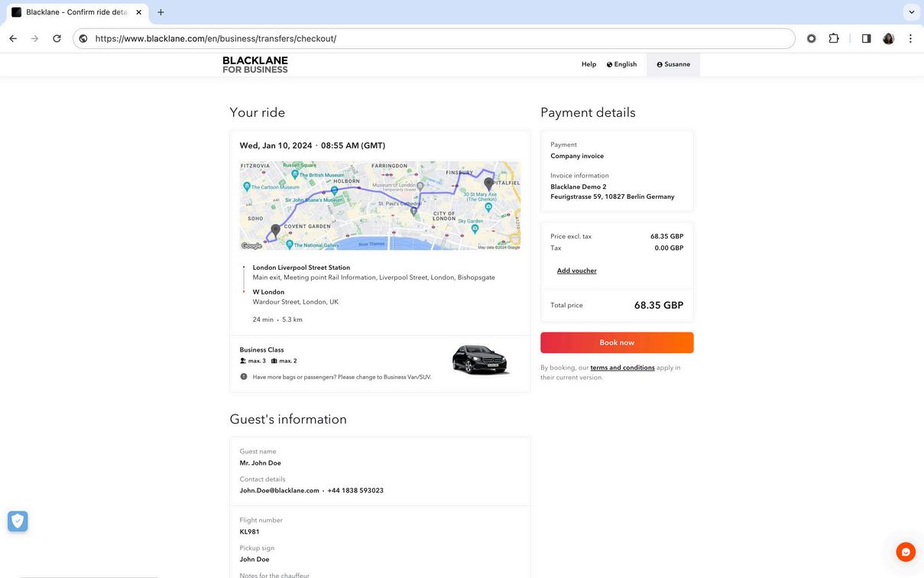The height and width of the screenshot is (578, 924).
Task: View site information icon in address bar
Action: (83, 38)
